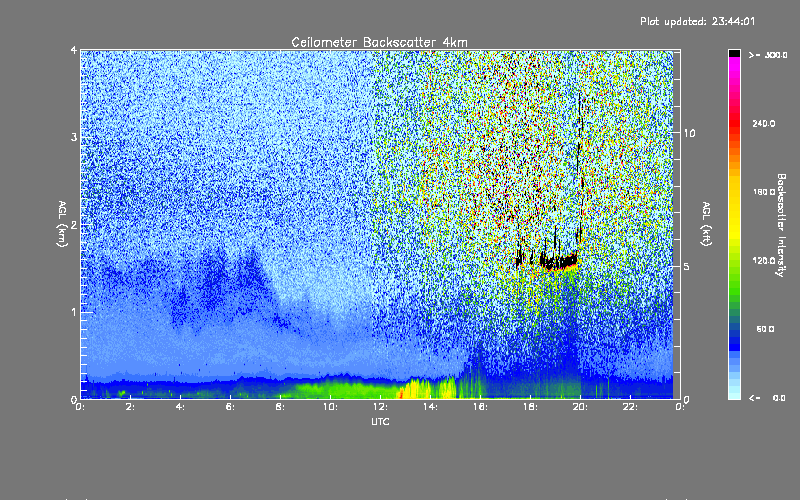
Task: Click the colorbar label '120.0'
Action: (764, 261)
